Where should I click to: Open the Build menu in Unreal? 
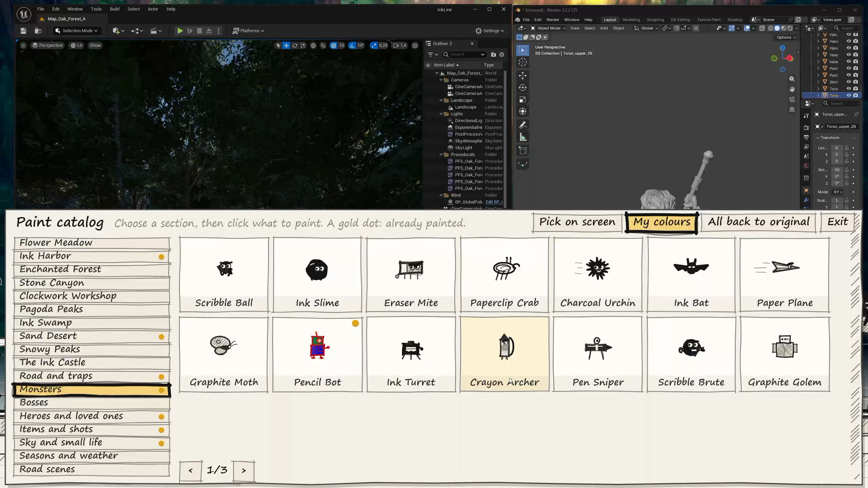[x=115, y=9]
